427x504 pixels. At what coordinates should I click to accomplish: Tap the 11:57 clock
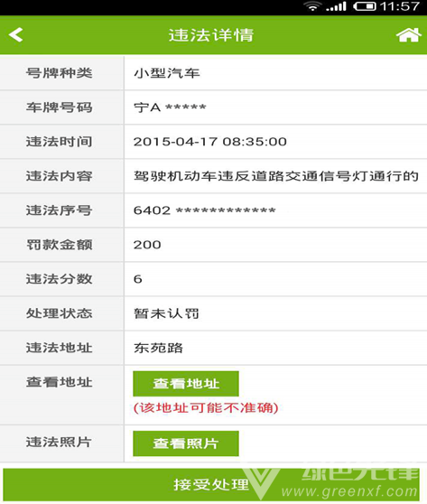[x=400, y=6]
